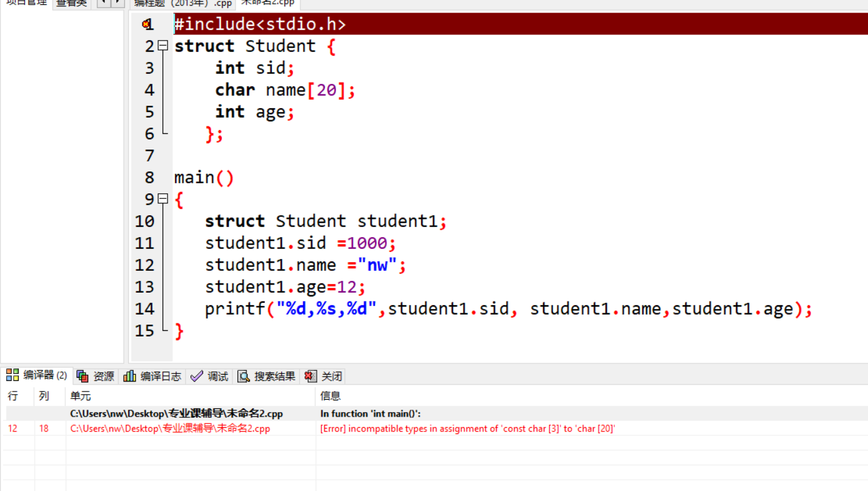868x491 pixels.
Task: Click the 'main()' code line
Action: pos(204,178)
